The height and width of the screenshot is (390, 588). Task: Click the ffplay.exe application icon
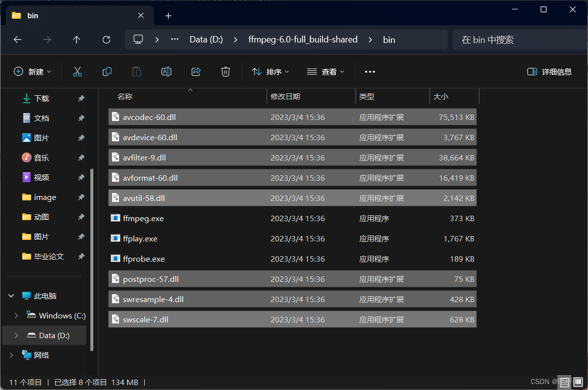point(116,238)
